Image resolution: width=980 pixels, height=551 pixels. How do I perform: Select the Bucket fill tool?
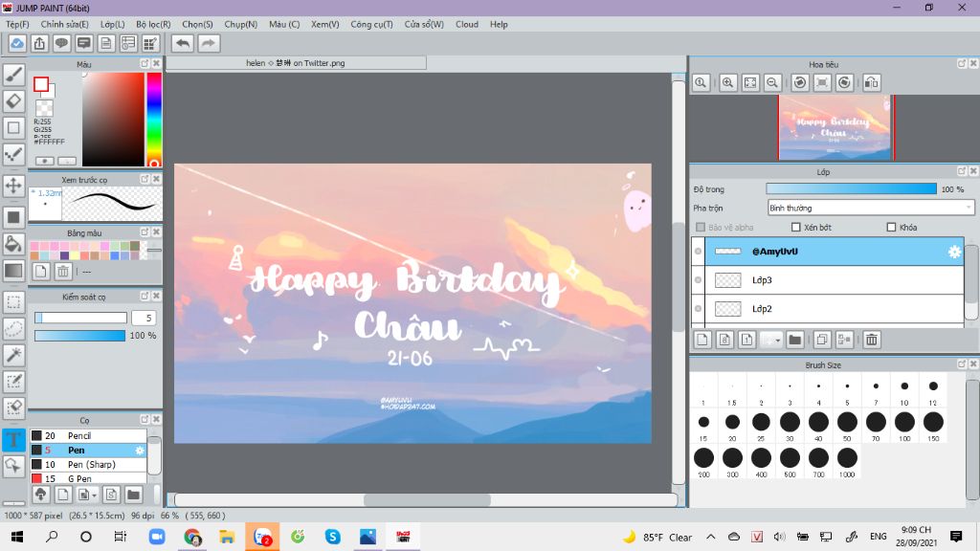(13, 244)
